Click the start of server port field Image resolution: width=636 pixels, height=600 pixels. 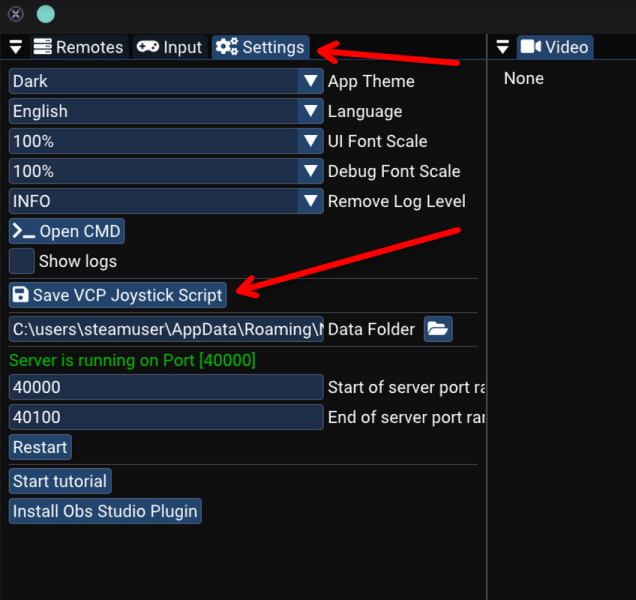pos(165,387)
